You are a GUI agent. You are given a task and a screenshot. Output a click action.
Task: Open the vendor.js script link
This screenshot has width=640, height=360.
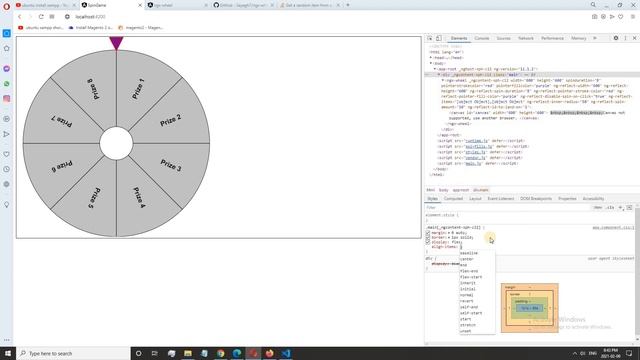pos(475,158)
